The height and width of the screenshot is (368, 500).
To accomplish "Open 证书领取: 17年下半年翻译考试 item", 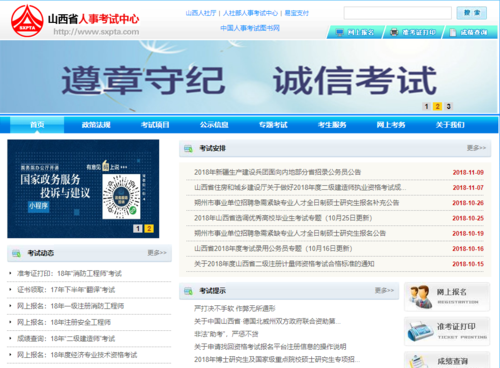I will tap(66, 290).
